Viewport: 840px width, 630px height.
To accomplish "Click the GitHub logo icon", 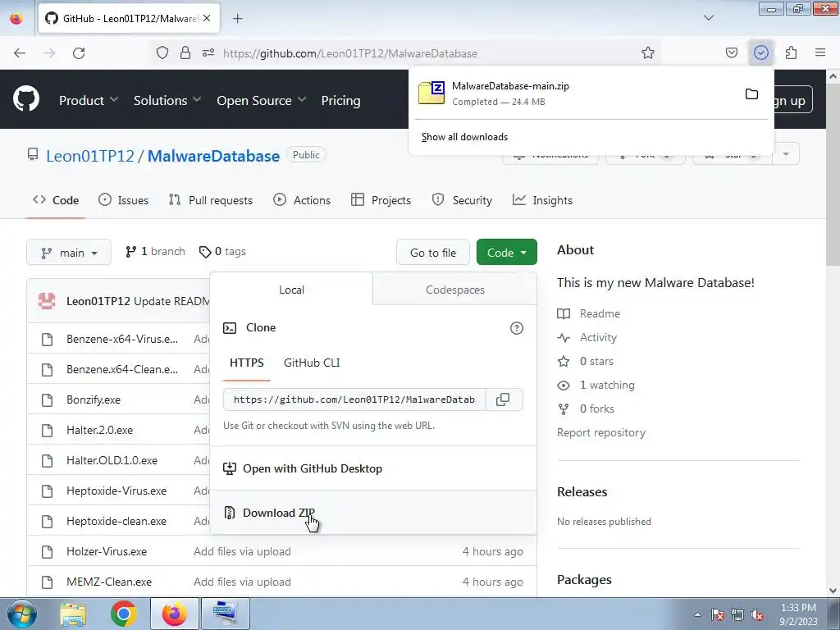I will tap(26, 99).
